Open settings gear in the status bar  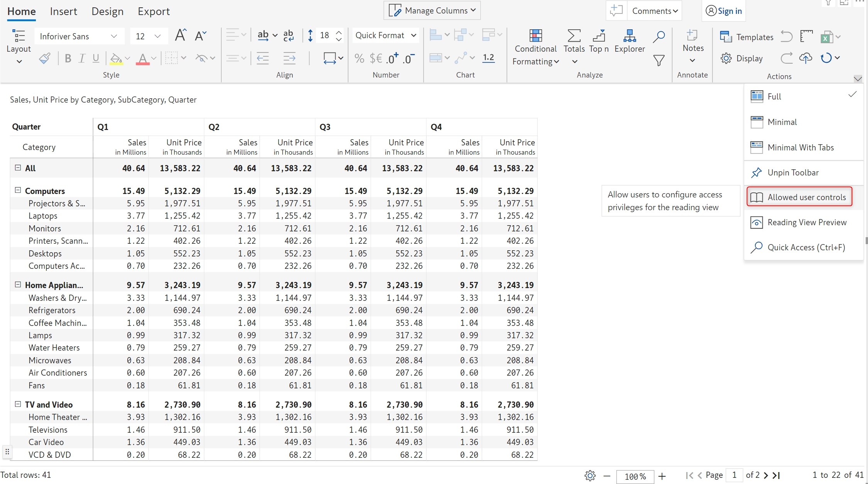[589, 476]
